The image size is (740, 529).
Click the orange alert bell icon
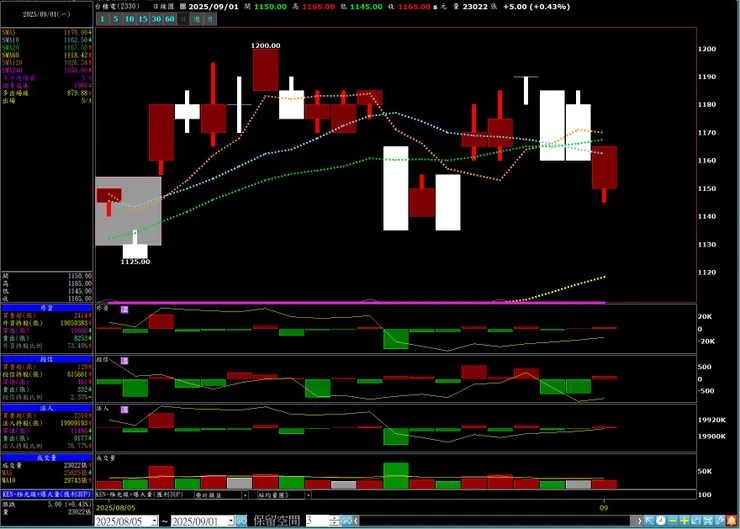732,521
